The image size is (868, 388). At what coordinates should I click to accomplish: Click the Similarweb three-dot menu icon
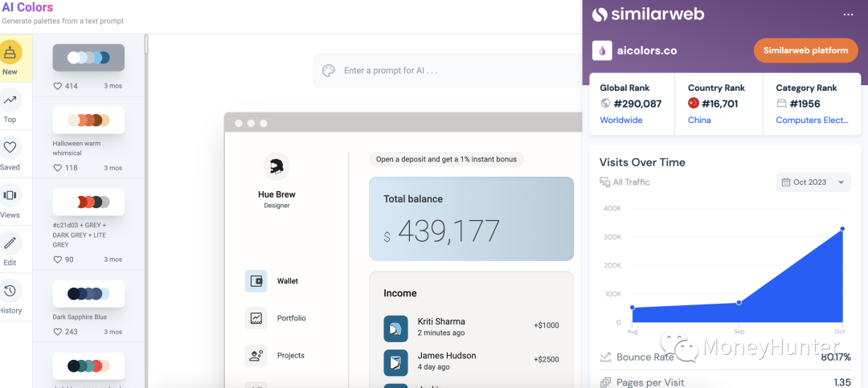pos(848,14)
